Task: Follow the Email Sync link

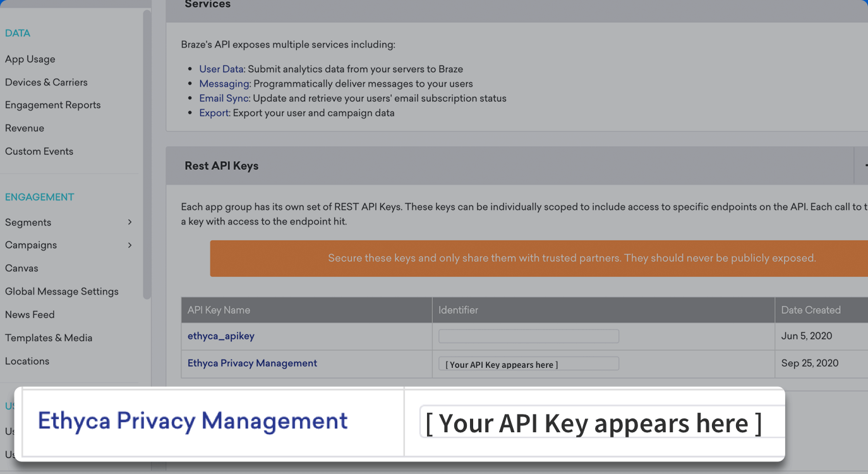Action: [x=224, y=98]
